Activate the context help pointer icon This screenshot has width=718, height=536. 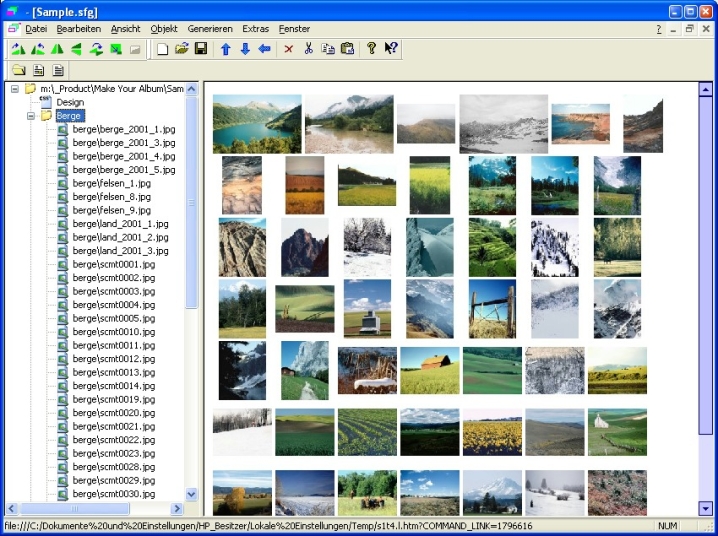[391, 49]
